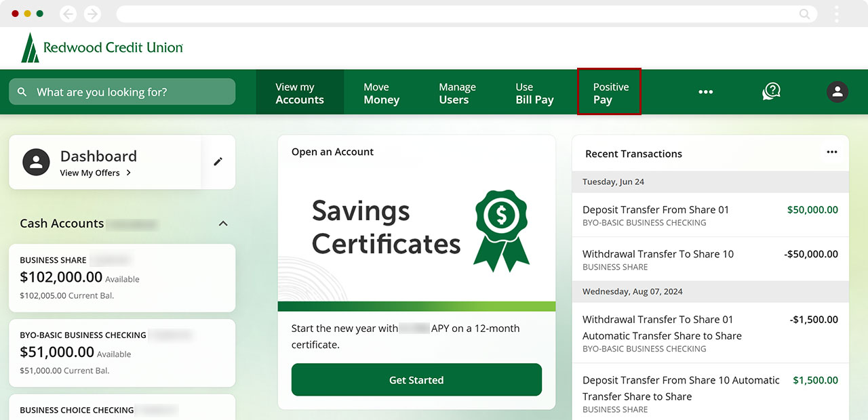Click the browser forward arrow

92,14
